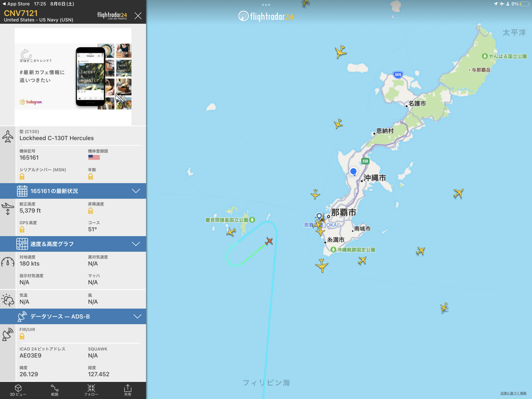Tap the lock icon under FIR/UIR
Viewport: 532px width, 399px height.
(22, 336)
